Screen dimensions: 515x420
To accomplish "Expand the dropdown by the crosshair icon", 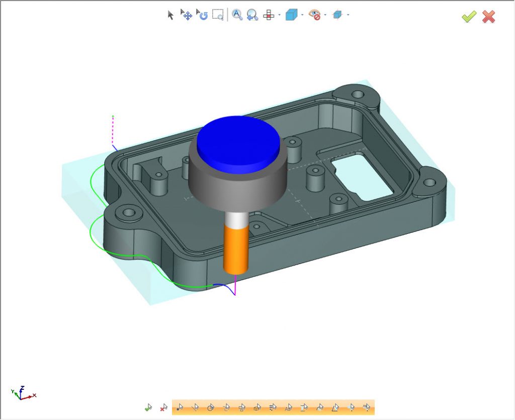I will pyautogui.click(x=279, y=15).
